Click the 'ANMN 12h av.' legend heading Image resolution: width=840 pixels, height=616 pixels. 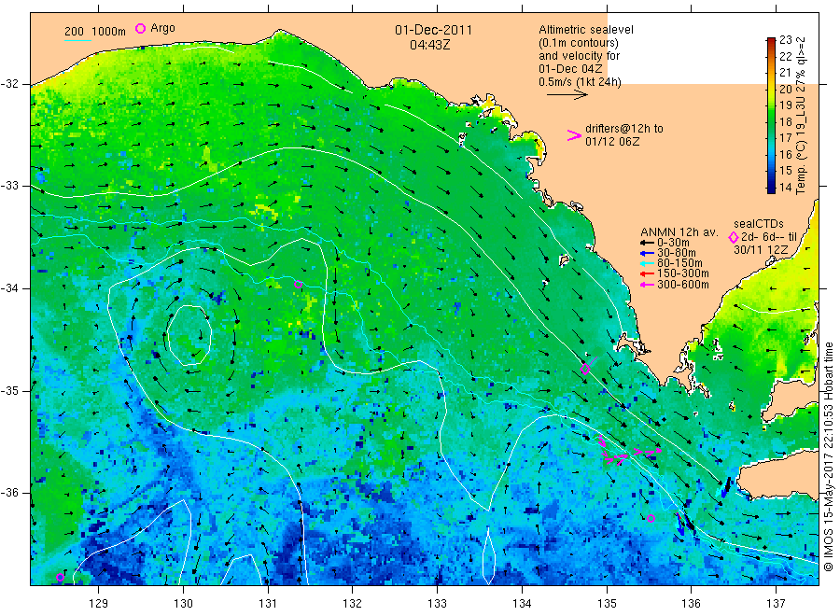tap(679, 232)
